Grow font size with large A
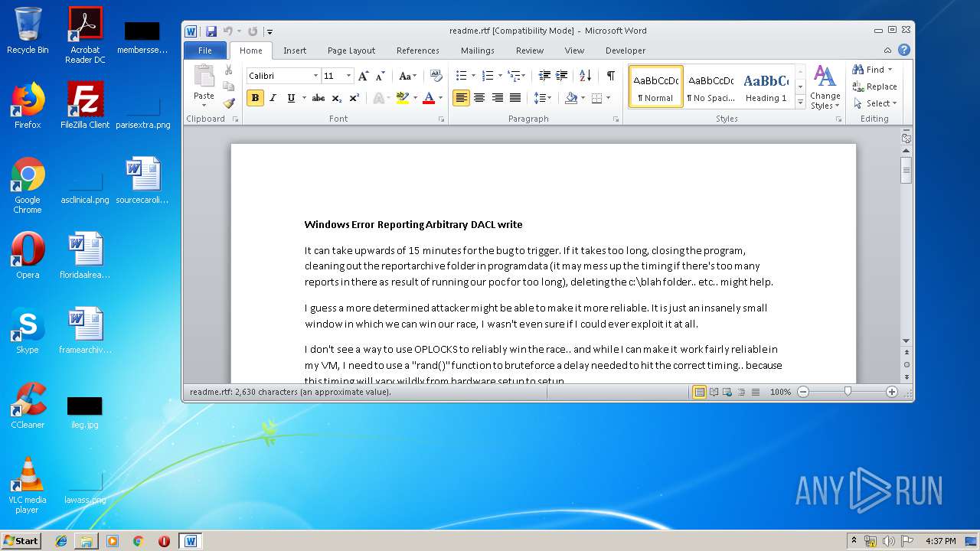 (x=364, y=76)
